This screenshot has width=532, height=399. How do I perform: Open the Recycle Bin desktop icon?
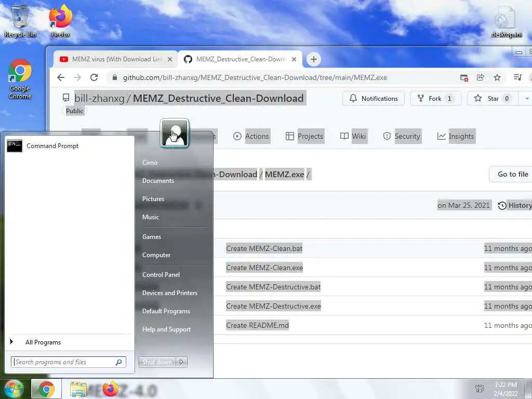(x=20, y=21)
